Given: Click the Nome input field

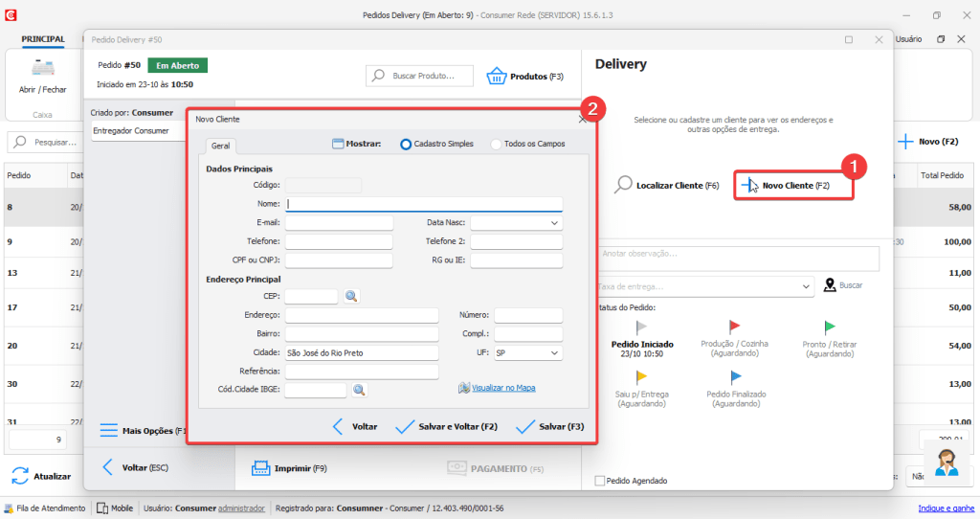Looking at the screenshot, I should (424, 204).
